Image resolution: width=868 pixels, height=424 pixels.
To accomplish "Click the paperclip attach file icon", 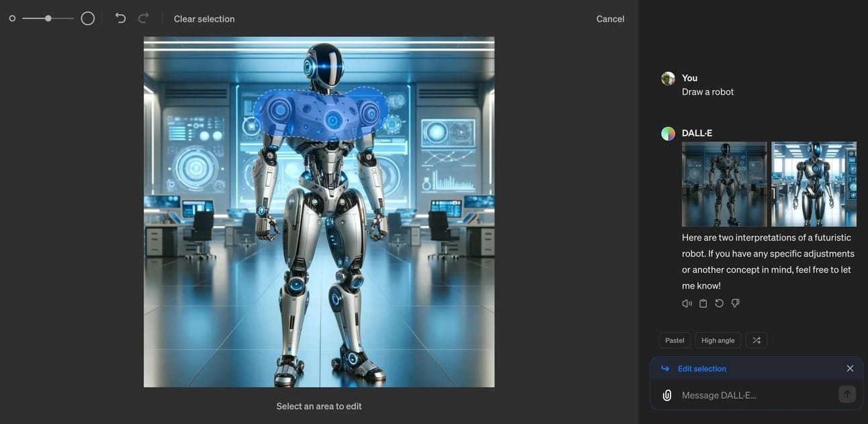I will pyautogui.click(x=666, y=395).
